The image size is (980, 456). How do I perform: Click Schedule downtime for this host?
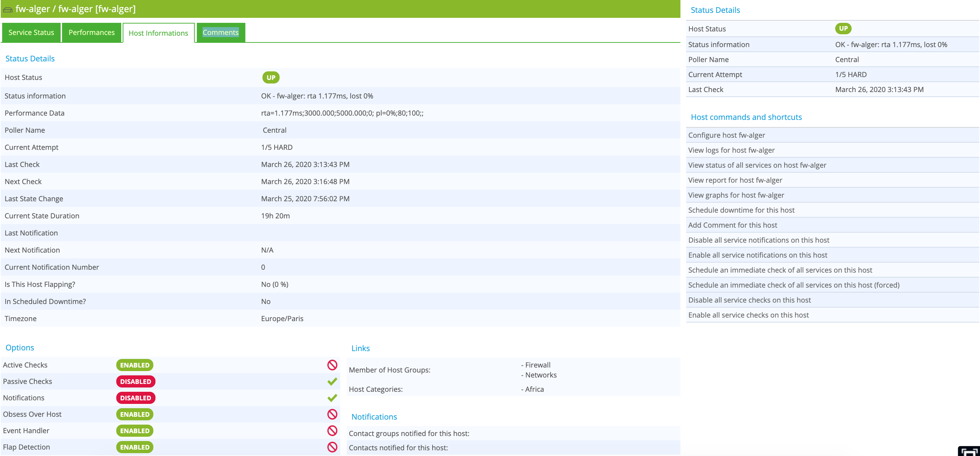tap(741, 210)
